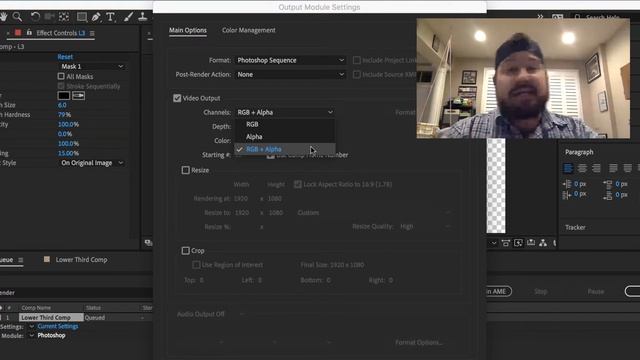Expand Render Settings arrow next to Current Settings
640x360 pixels.
pyautogui.click(x=31, y=327)
